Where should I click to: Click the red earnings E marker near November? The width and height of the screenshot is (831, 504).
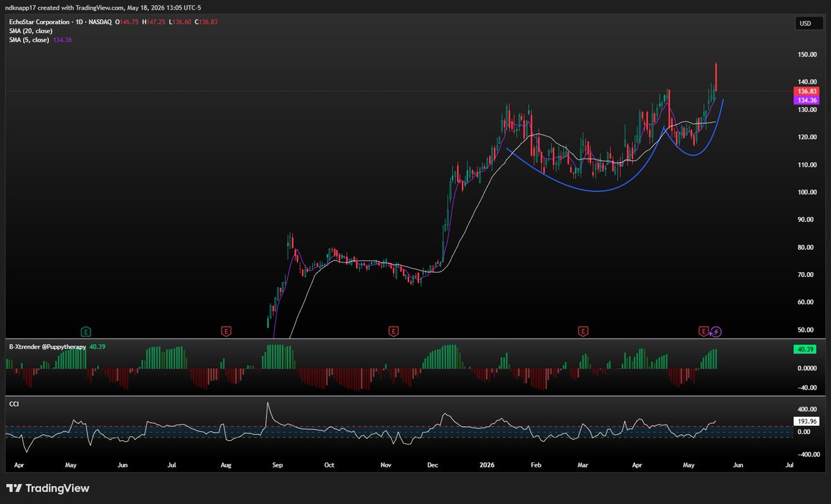393,331
